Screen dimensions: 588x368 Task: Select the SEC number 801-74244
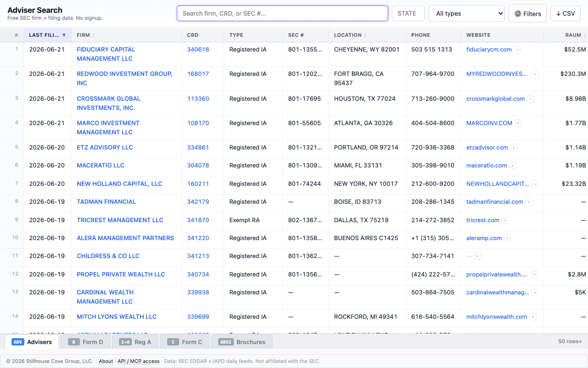click(x=305, y=184)
